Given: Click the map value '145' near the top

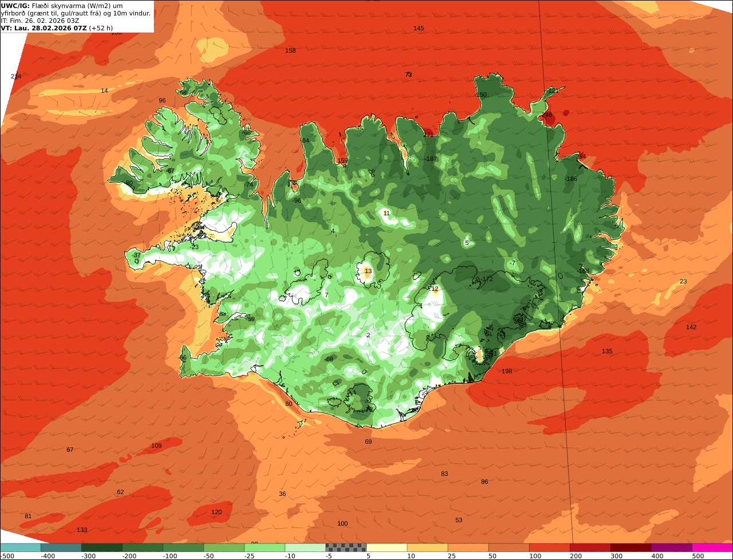Looking at the screenshot, I should 419,28.
